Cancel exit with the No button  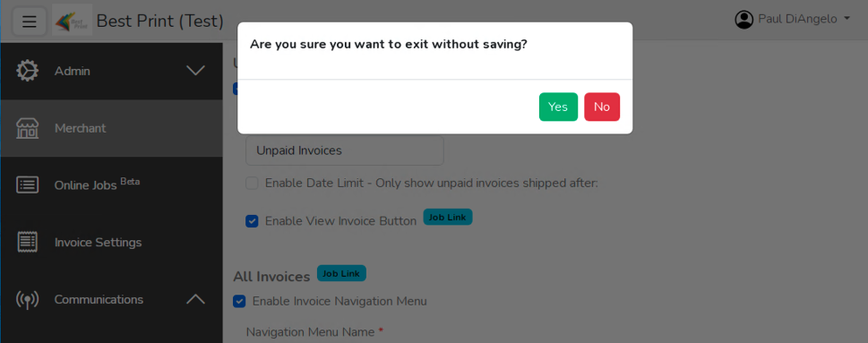click(602, 107)
